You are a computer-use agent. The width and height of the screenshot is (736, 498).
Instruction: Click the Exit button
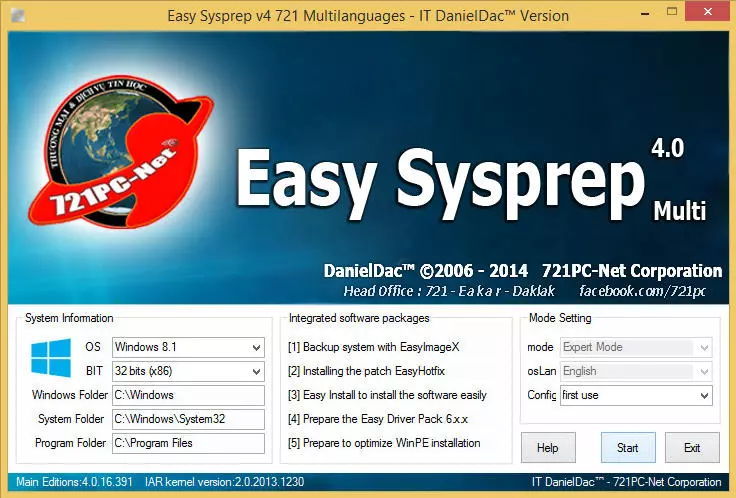point(692,448)
